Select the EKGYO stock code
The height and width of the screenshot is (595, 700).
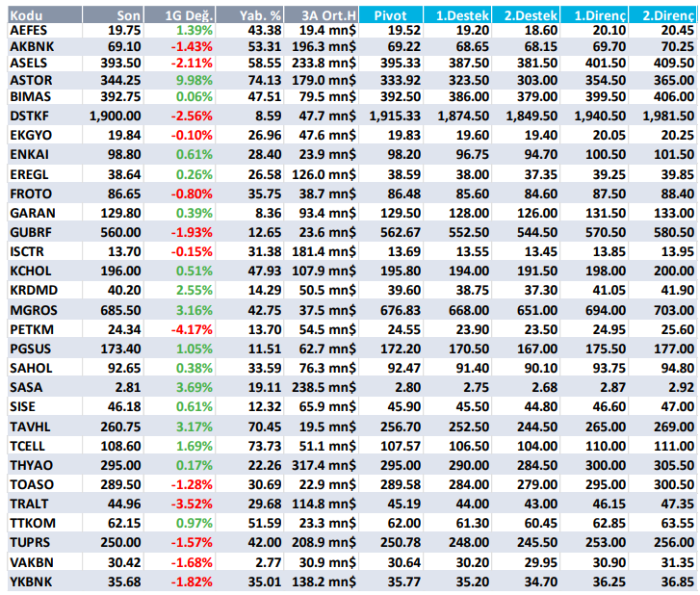31,135
